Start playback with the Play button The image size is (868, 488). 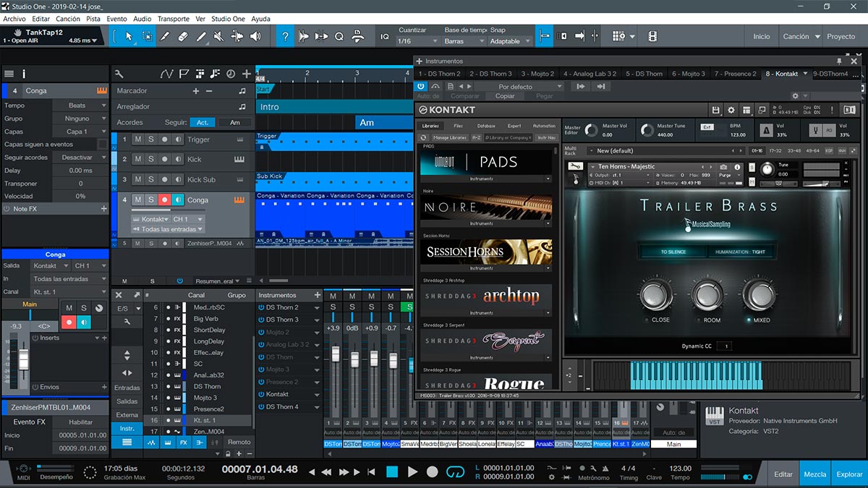(412, 471)
